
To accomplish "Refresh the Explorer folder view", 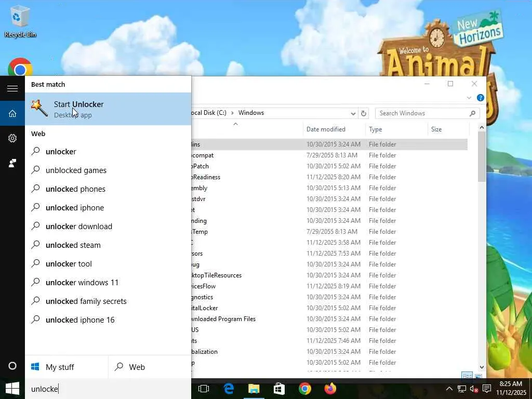I will [363, 113].
